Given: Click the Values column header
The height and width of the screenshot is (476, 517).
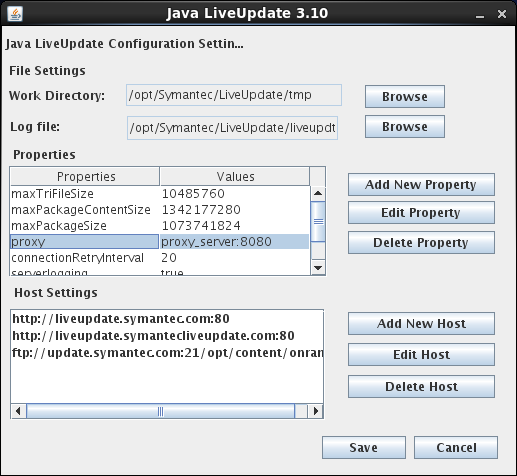Looking at the screenshot, I should click(235, 177).
